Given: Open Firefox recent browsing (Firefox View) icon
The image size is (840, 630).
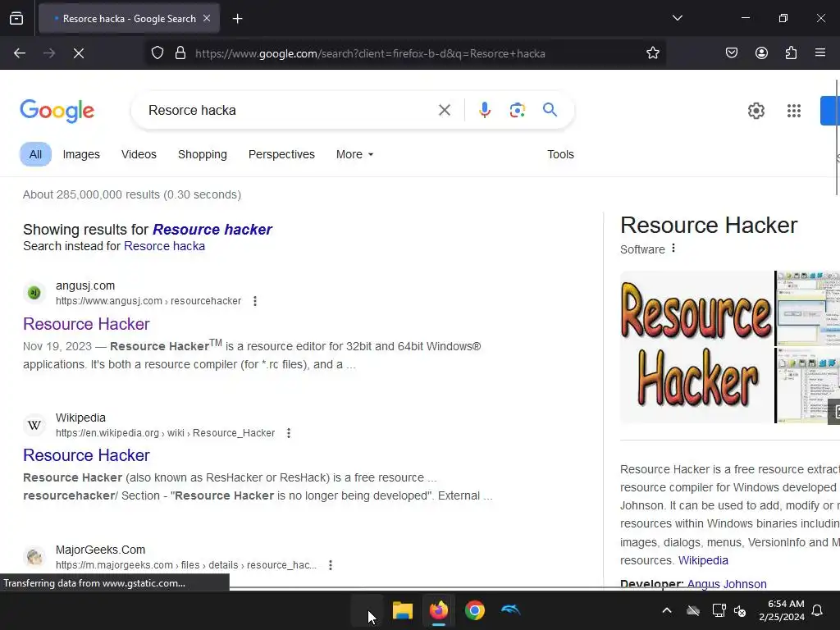Looking at the screenshot, I should [x=16, y=18].
